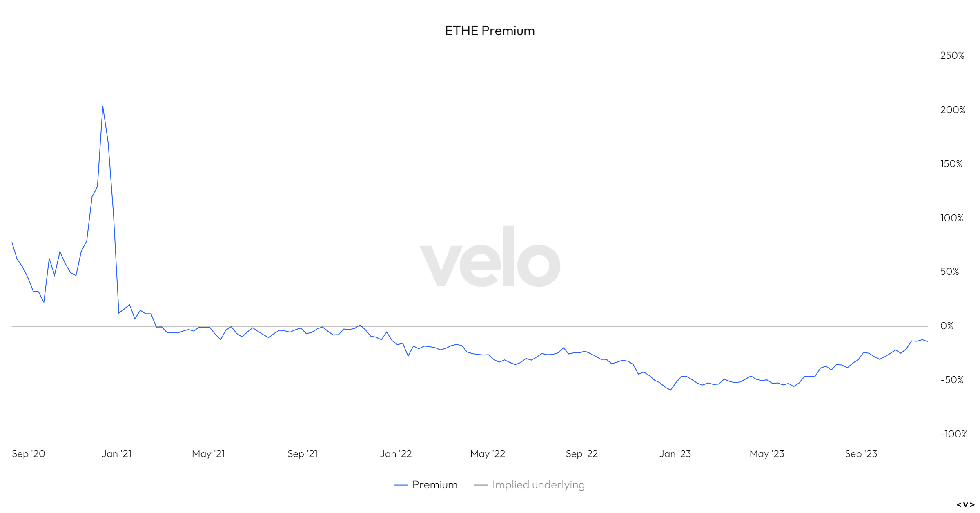980x513 pixels.
Task: Click the -100% y-axis label
Action: point(954,434)
